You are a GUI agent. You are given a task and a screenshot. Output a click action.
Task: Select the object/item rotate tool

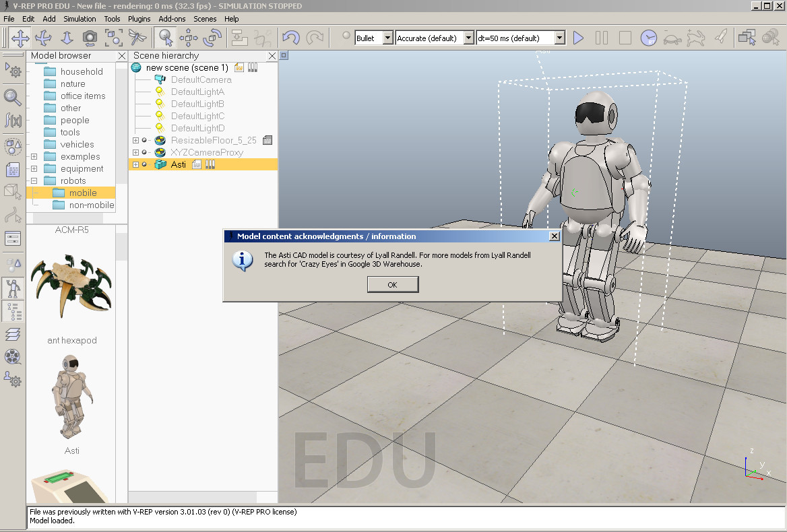click(x=212, y=38)
